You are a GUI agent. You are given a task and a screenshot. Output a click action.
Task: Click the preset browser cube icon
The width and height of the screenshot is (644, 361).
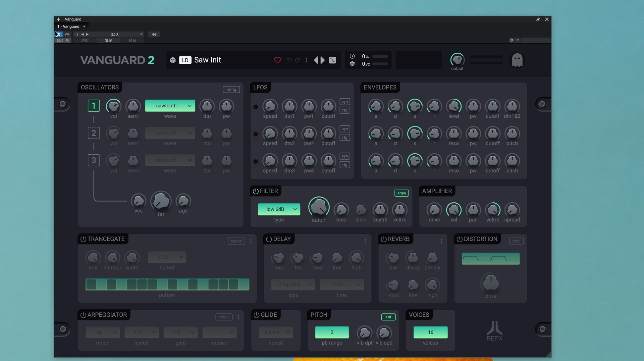173,60
